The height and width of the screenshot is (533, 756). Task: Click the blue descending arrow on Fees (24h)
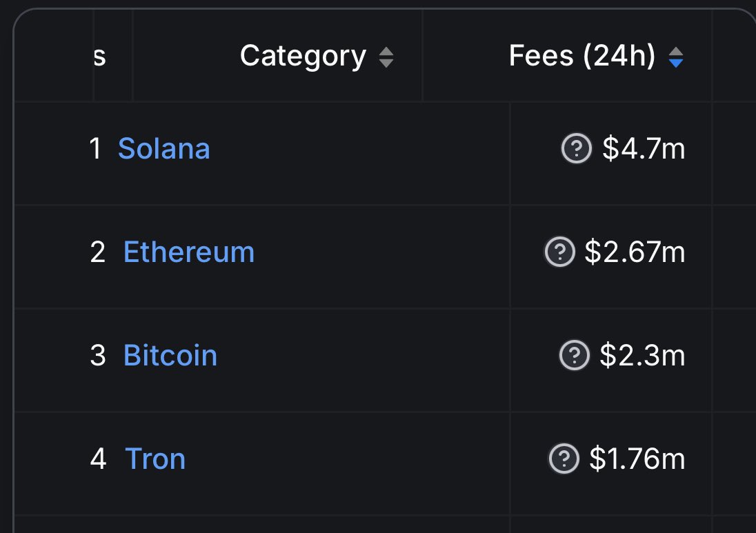[676, 61]
